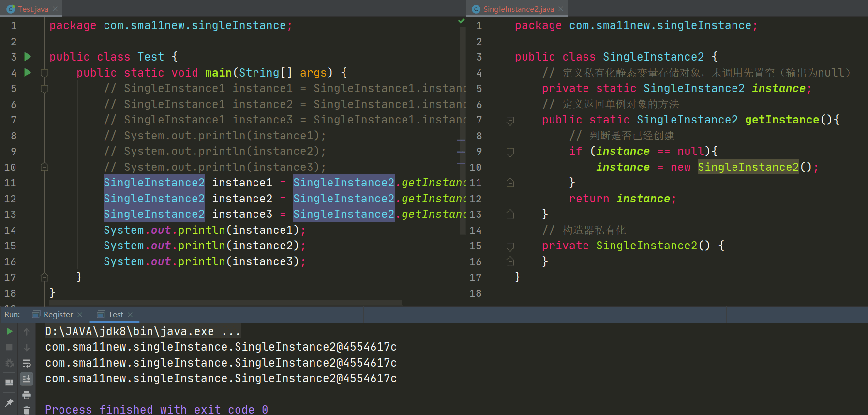Close the SingleInstance2.java editor tab

pyautogui.click(x=561, y=9)
